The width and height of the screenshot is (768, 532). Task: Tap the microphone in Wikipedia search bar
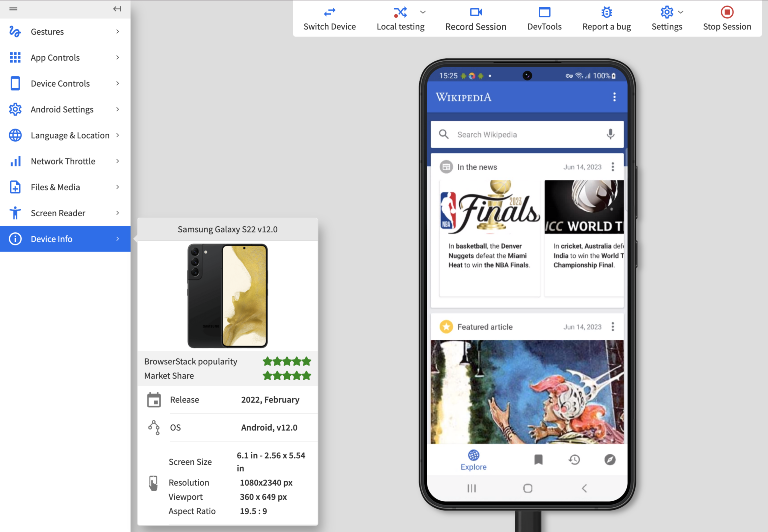point(610,134)
